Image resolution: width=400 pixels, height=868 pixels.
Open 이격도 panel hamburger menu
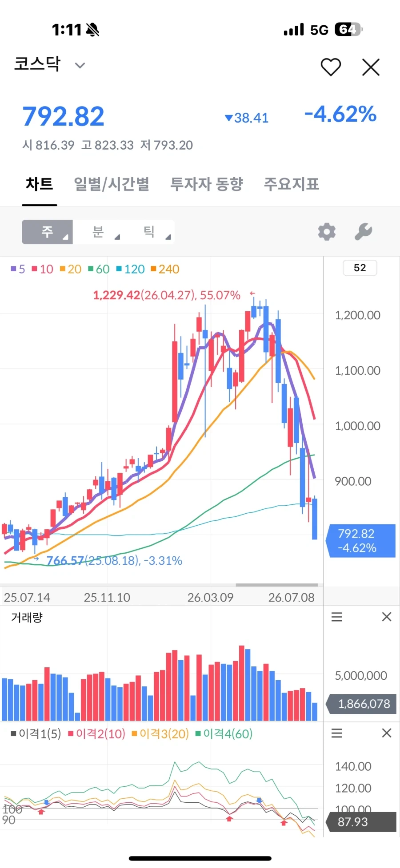[337, 733]
